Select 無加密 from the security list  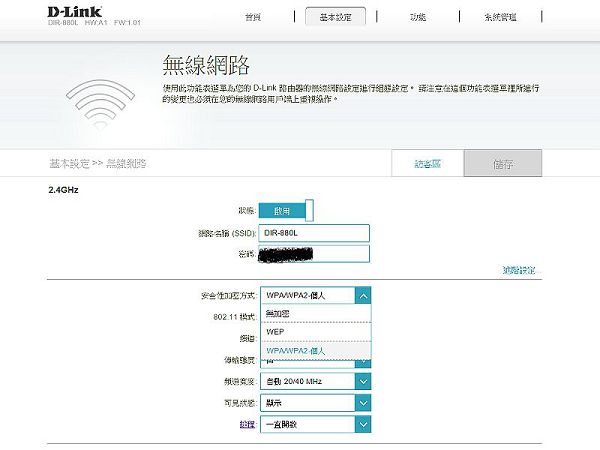point(316,314)
